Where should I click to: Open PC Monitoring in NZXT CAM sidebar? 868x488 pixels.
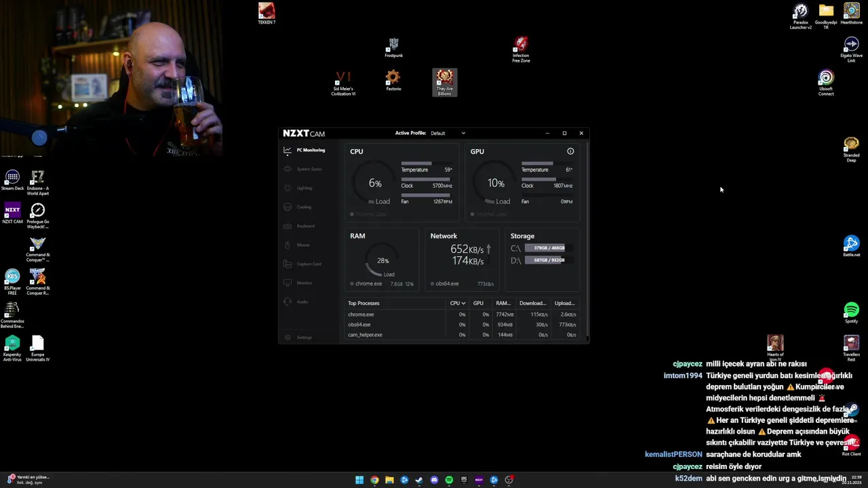[304, 150]
